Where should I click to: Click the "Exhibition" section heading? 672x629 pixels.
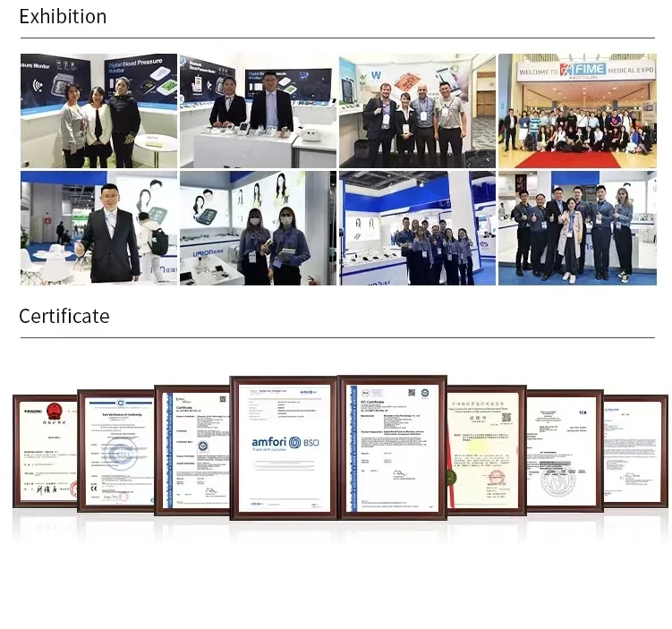63,17
